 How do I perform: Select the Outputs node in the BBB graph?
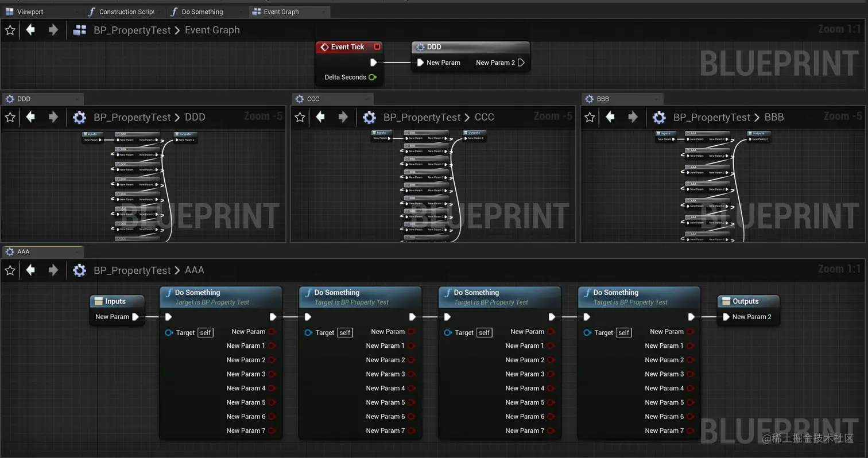(758, 136)
